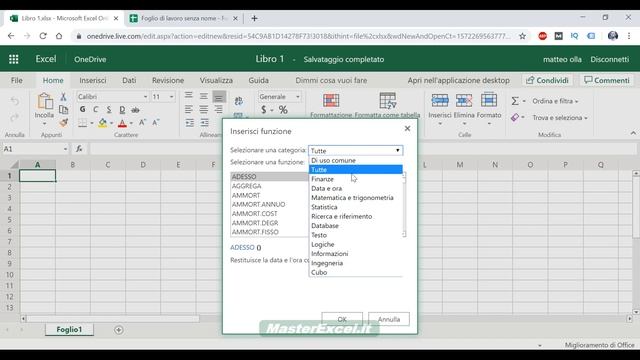Collapse the ribbon with chevron
The width and height of the screenshot is (640, 360).
point(633,133)
